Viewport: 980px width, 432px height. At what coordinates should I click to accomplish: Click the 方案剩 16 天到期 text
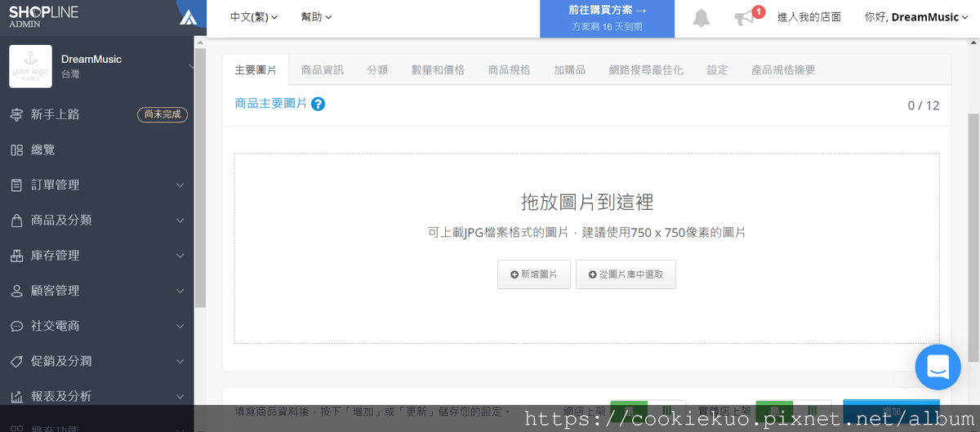(607, 27)
